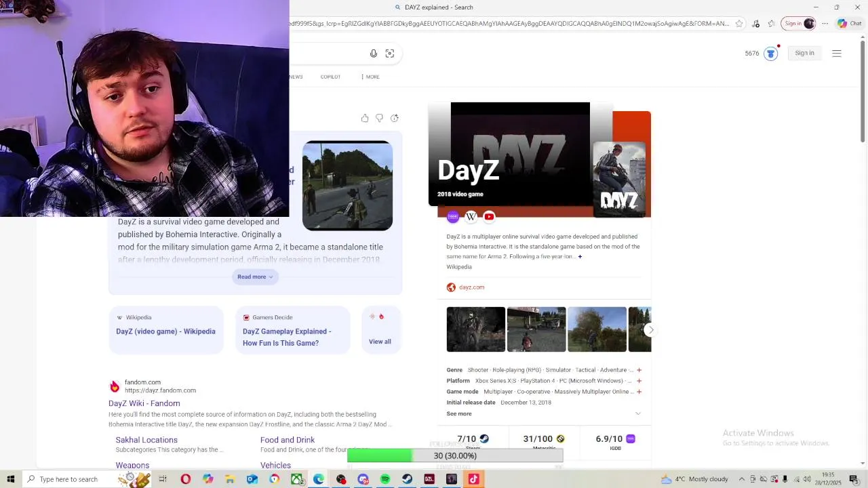Open Task View on taskbar
This screenshot has width=868, height=488.
tap(163, 479)
